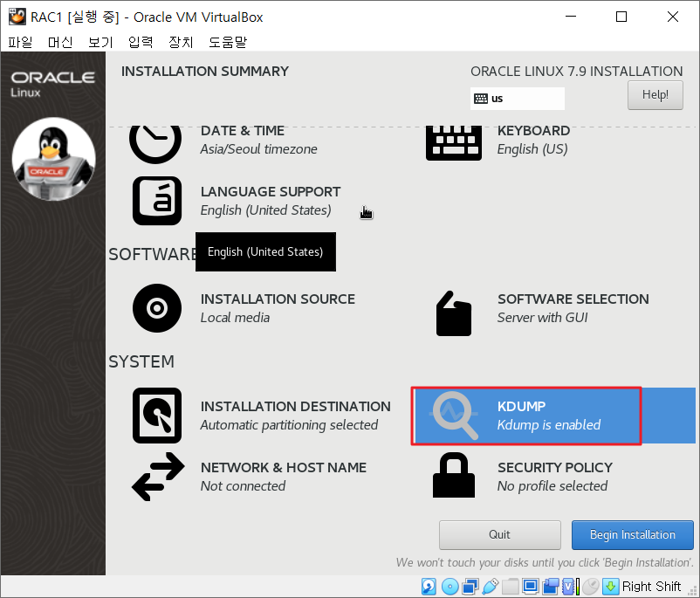Open Installation Destination disk icon
The height and width of the screenshot is (598, 700).
pos(157,416)
